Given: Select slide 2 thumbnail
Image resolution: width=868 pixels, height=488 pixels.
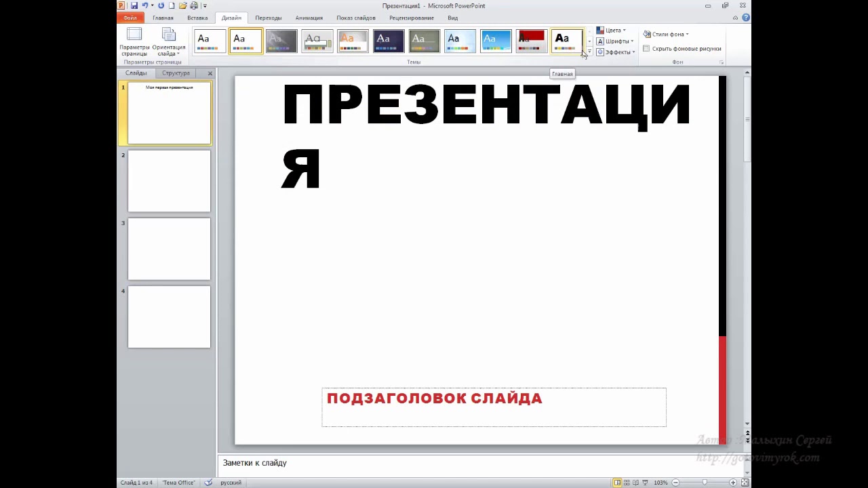Looking at the screenshot, I should pos(169,181).
